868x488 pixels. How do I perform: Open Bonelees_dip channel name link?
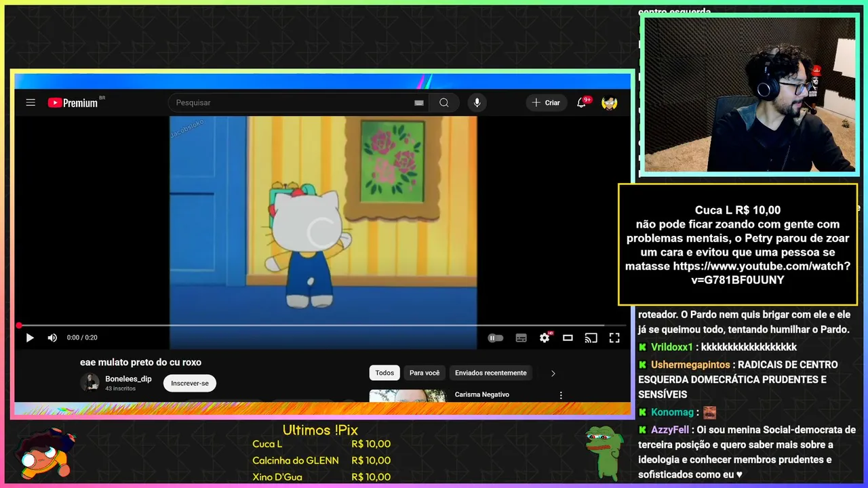[128, 379]
